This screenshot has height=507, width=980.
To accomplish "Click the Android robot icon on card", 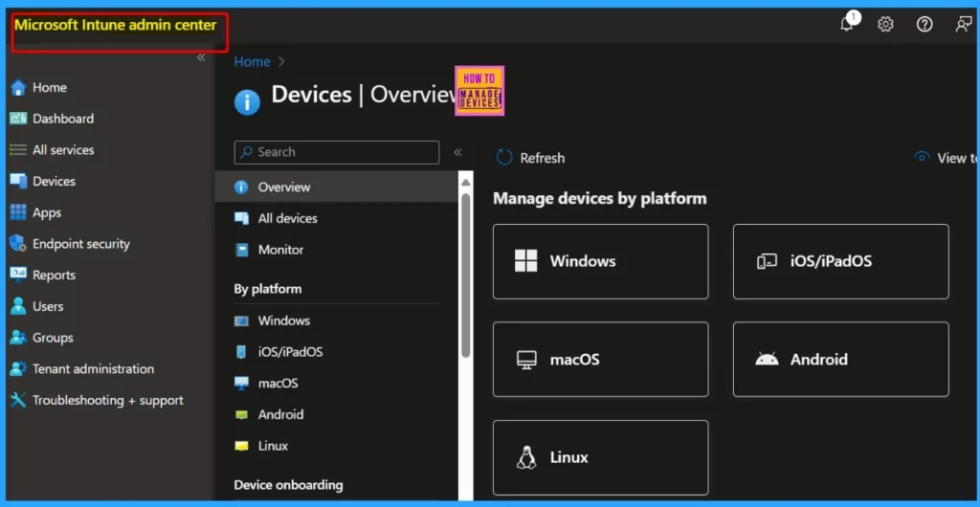I will coord(767,359).
